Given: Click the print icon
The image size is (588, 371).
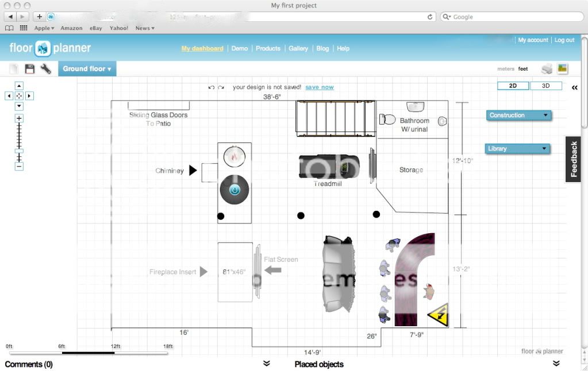Looking at the screenshot, I should [547, 69].
